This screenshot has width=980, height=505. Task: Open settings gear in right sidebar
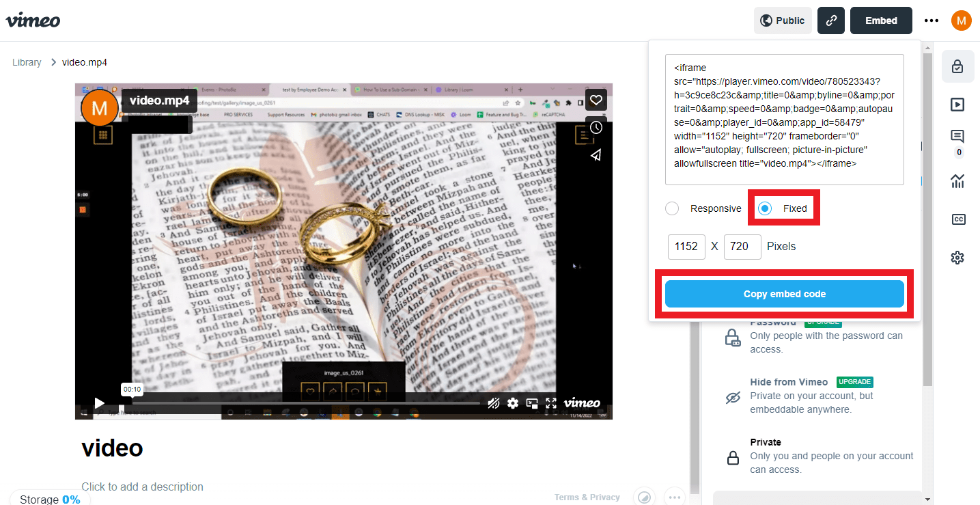point(957,258)
